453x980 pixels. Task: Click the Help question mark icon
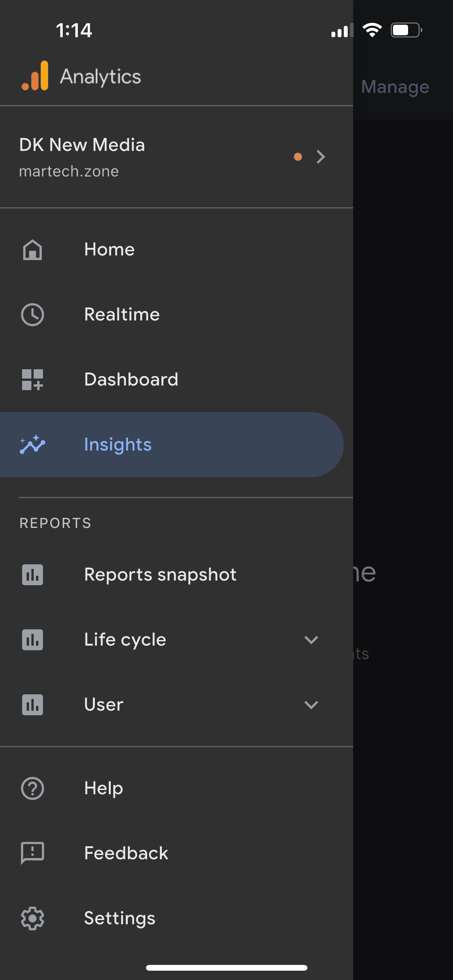(x=33, y=788)
